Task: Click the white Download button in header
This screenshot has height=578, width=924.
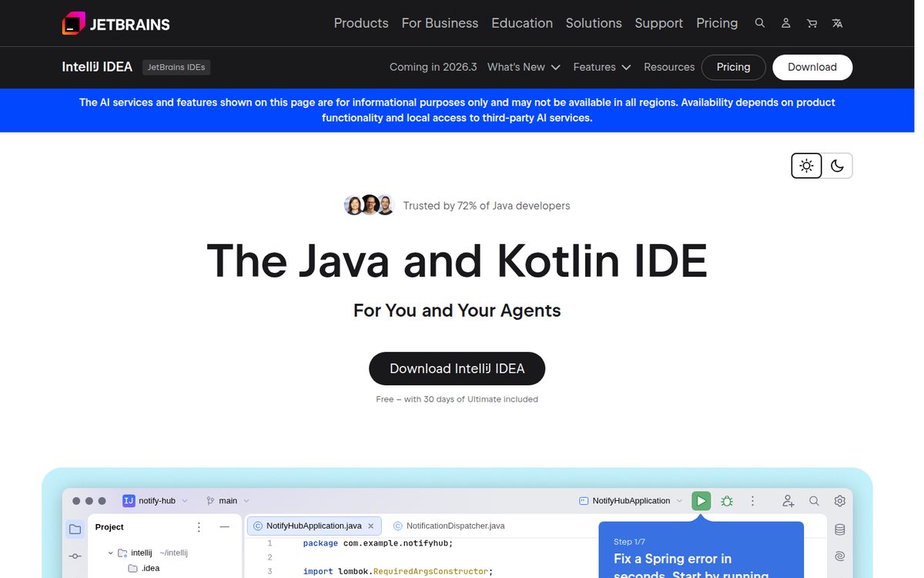Action: 812,67
